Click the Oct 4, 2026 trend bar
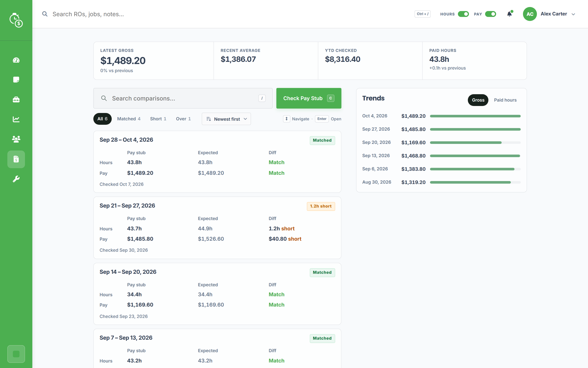This screenshot has height=368, width=588. coord(475,116)
